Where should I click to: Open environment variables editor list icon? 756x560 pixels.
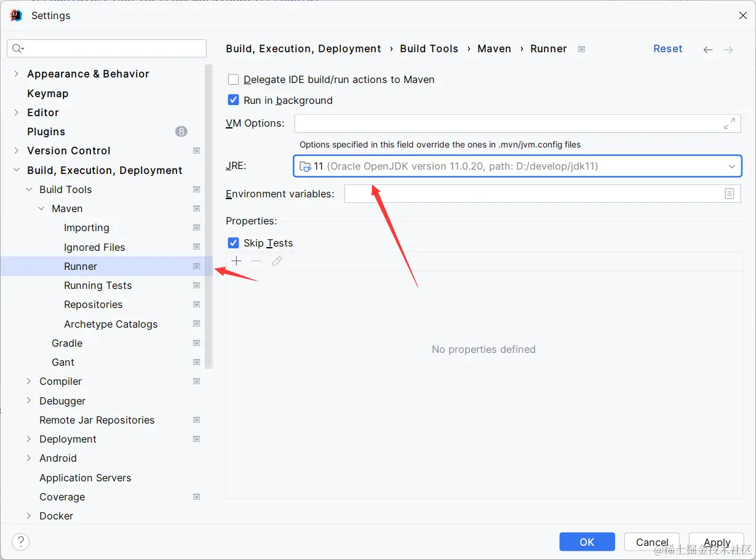coord(730,194)
